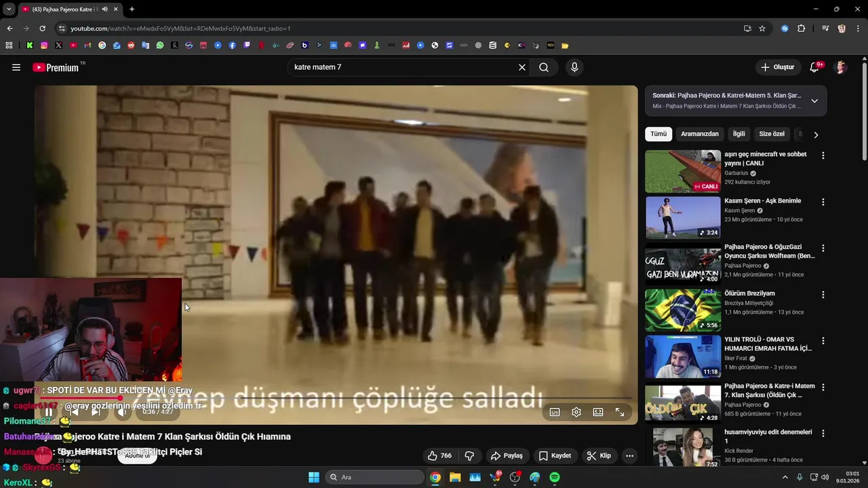Save the video with Kaydet

[555, 455]
